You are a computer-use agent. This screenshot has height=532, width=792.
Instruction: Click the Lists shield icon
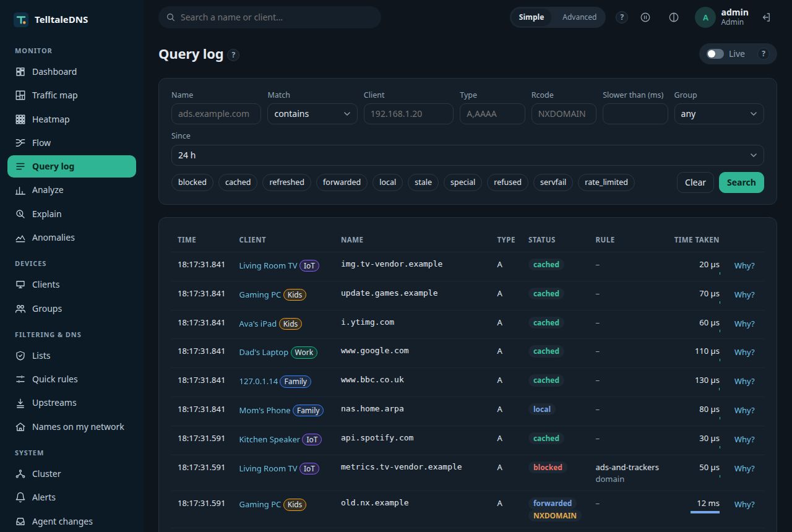pos(20,356)
